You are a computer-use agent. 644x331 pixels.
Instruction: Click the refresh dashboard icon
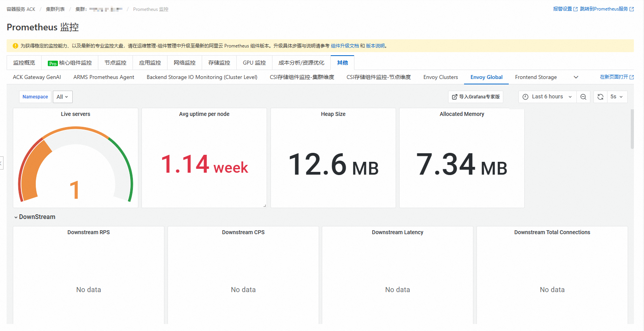tap(600, 97)
